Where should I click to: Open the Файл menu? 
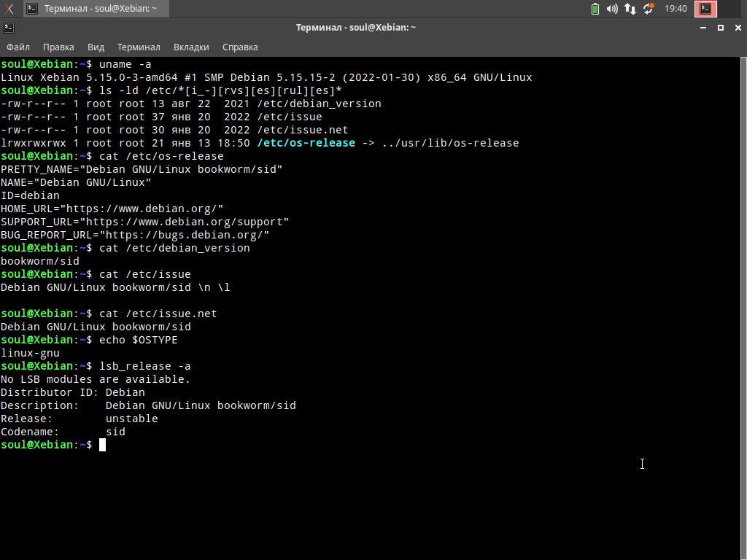(x=18, y=47)
